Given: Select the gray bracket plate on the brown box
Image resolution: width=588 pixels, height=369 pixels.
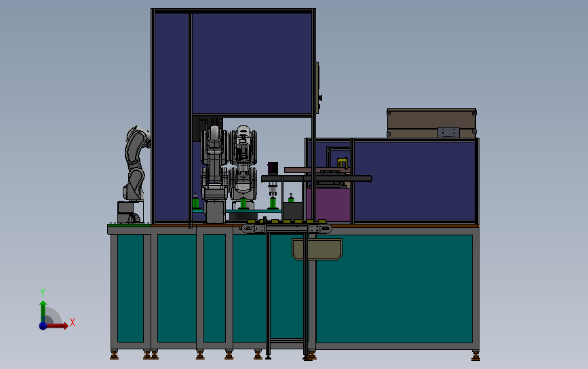Looking at the screenshot, I should tap(448, 132).
